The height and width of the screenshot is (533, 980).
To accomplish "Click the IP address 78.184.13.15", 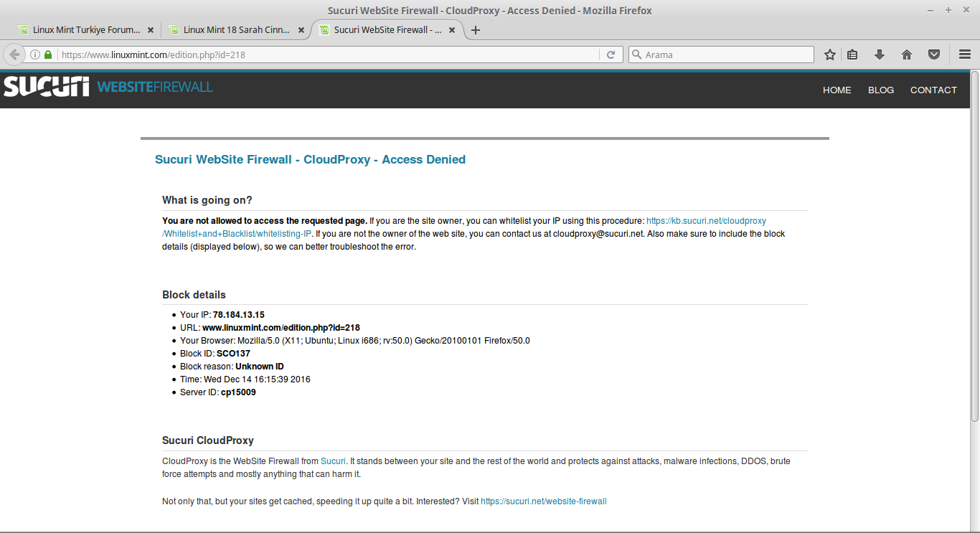I will pos(239,315).
